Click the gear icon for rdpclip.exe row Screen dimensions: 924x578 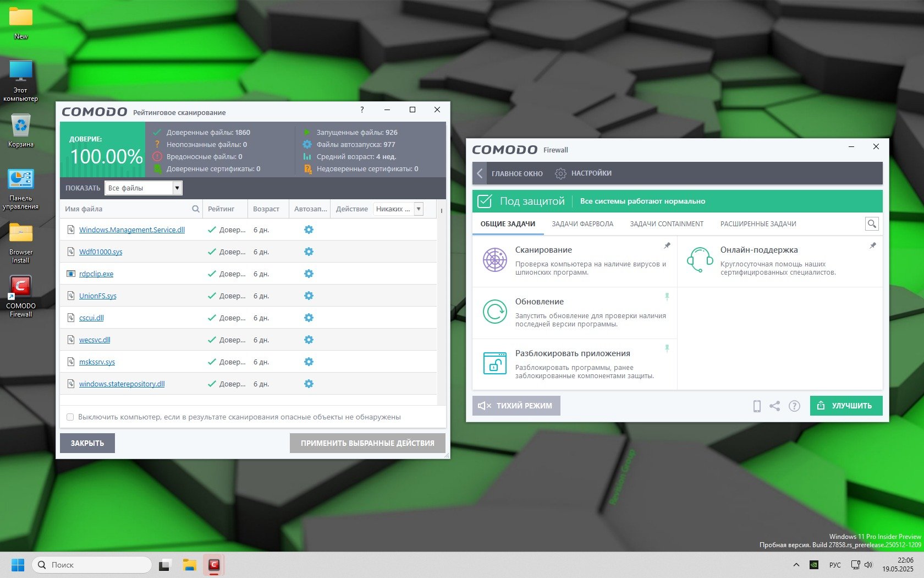click(309, 274)
